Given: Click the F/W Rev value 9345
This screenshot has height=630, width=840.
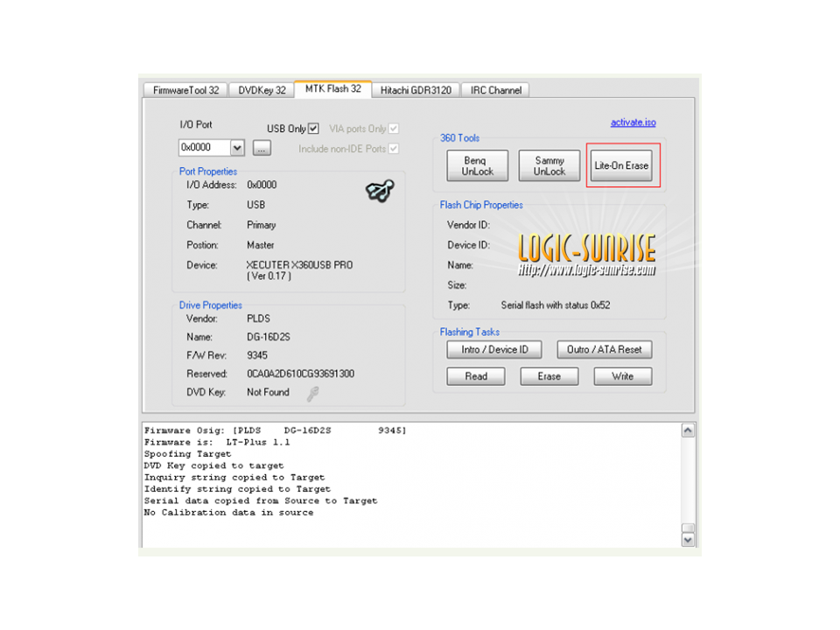Looking at the screenshot, I should coord(257,355).
